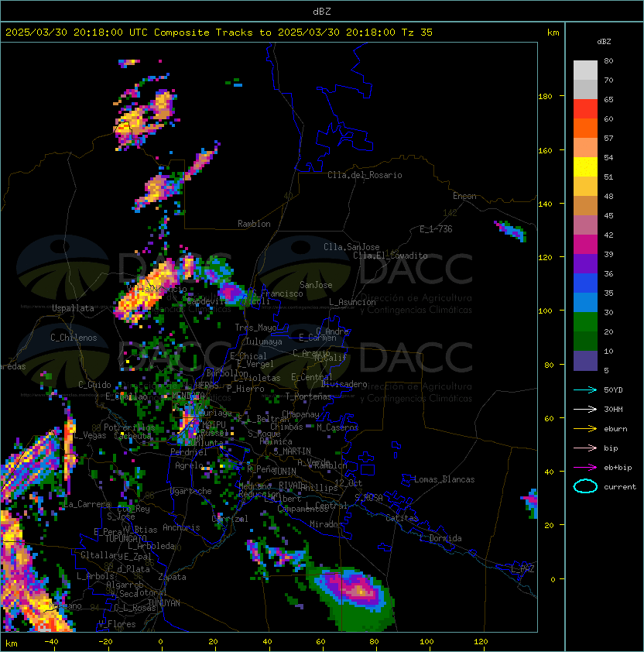The height and width of the screenshot is (652, 644).
Task: Click the M_Caseros place label
Action: 337,427
